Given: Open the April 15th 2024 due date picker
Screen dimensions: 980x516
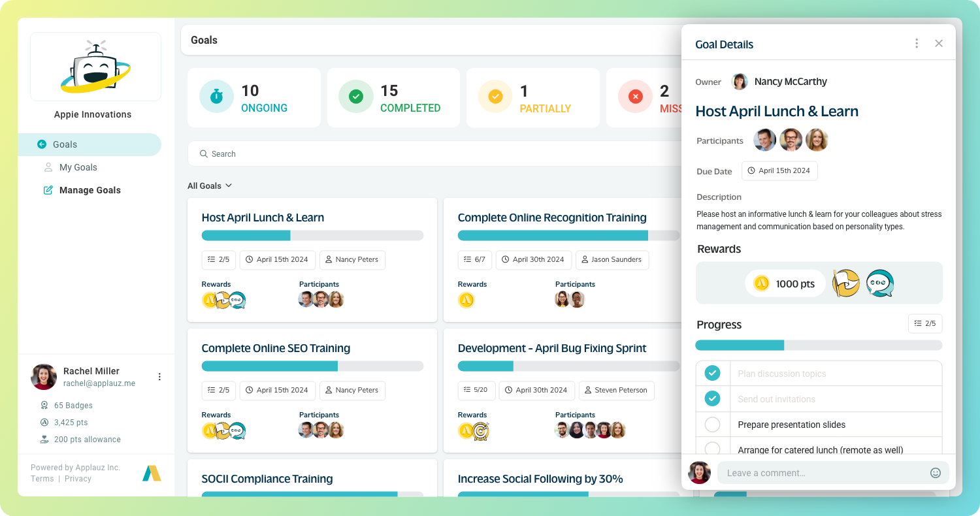Looking at the screenshot, I should tap(779, 171).
